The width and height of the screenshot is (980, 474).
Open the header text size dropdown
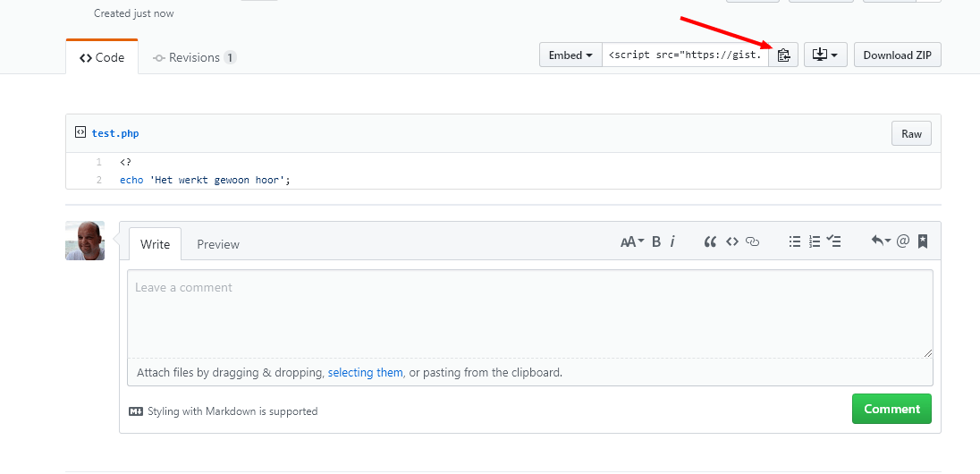[x=632, y=241]
